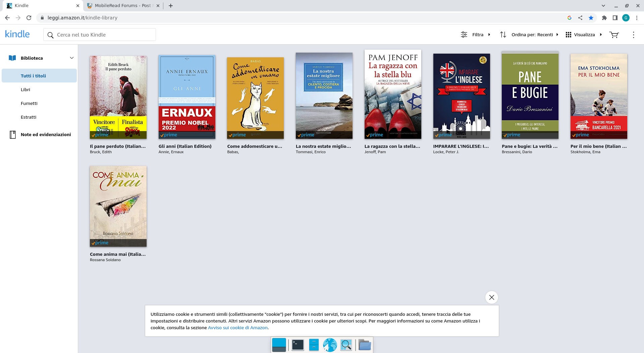Open a new browser tab

(171, 6)
